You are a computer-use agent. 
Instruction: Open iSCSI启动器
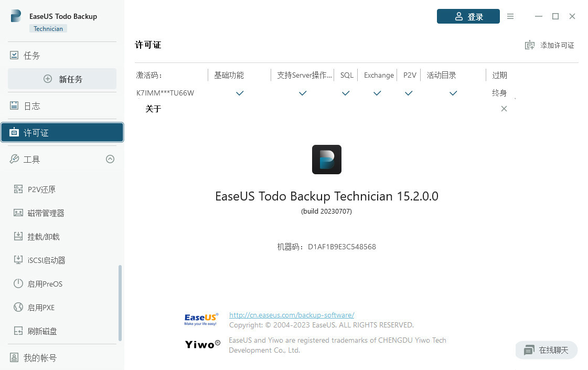click(x=47, y=260)
